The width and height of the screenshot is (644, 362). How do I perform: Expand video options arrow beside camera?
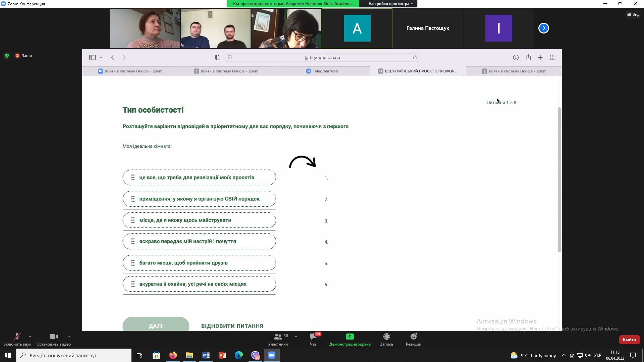click(x=69, y=337)
